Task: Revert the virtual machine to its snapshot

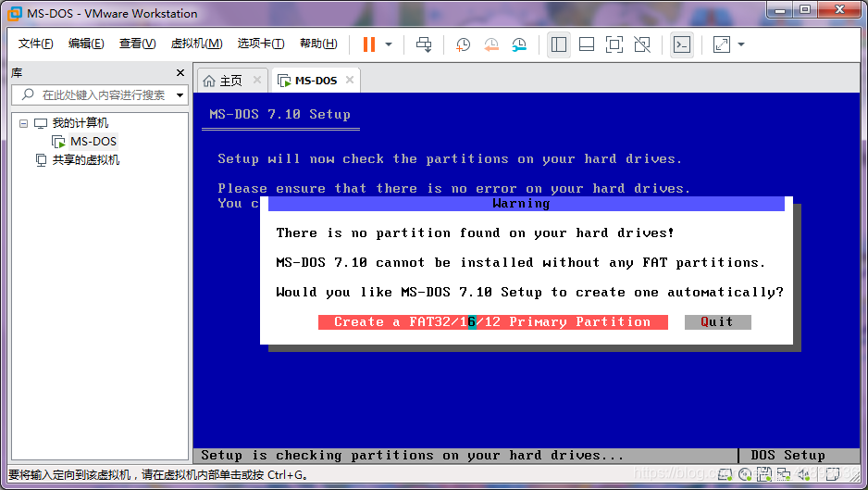Action: pos(491,44)
